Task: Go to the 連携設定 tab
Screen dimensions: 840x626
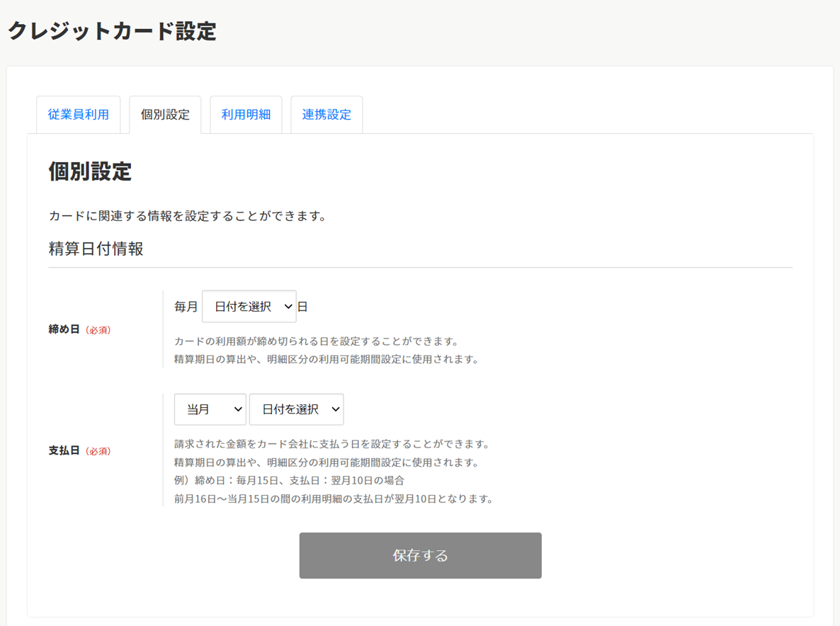Action: tap(327, 115)
